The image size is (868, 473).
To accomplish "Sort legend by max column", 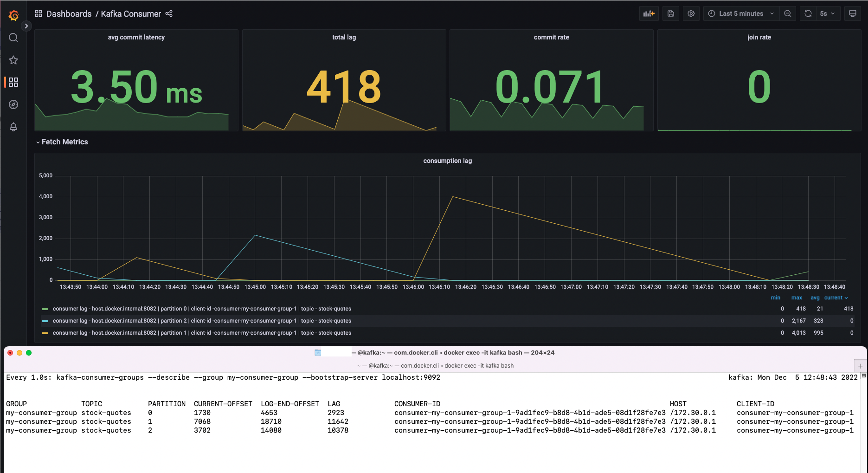I will point(797,298).
